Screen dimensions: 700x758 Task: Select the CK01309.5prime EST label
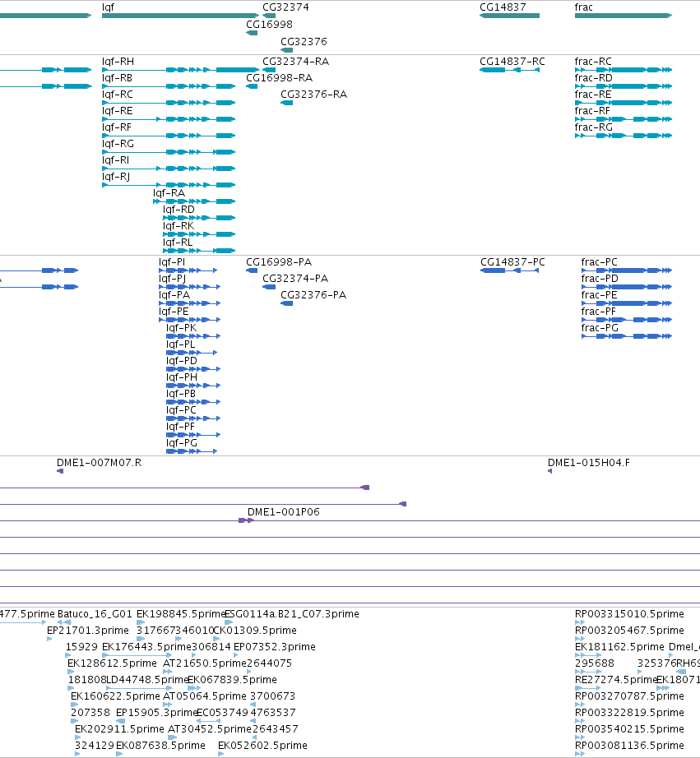[x=255, y=631]
